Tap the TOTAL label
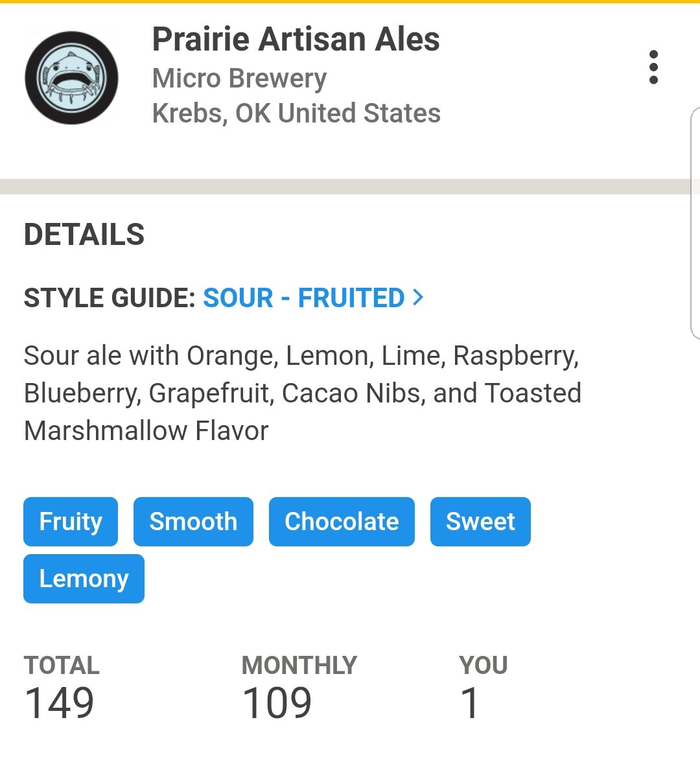Image resolution: width=700 pixels, height=779 pixels. [x=62, y=666]
